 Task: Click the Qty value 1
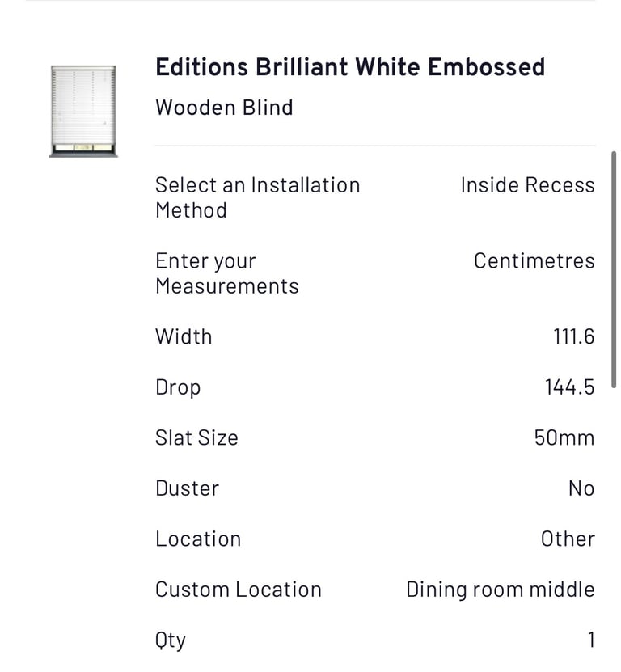point(591,640)
